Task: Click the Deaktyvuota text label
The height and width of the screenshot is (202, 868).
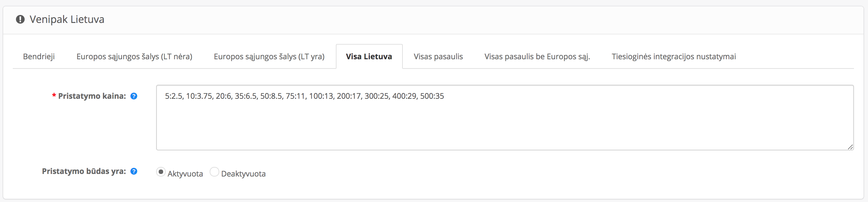Action: (243, 174)
